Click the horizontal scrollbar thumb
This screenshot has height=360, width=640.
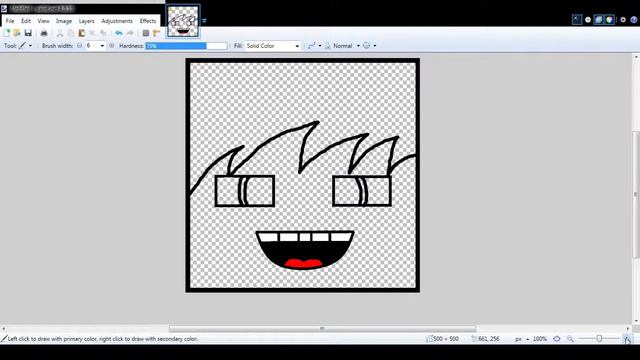(x=322, y=328)
